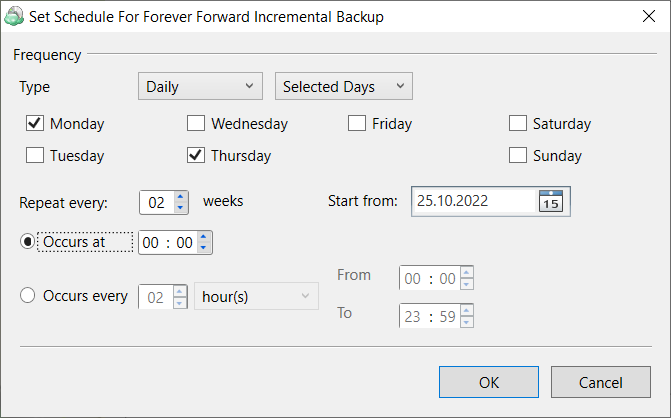Increase the Repeat every weeks value
This screenshot has height=418, width=671.
(181, 197)
